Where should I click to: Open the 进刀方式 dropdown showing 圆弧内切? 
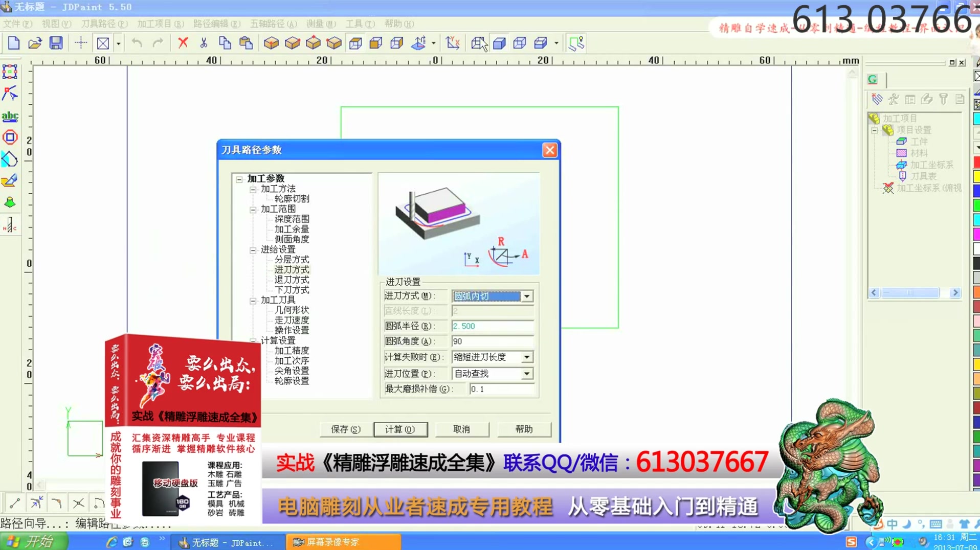click(526, 296)
